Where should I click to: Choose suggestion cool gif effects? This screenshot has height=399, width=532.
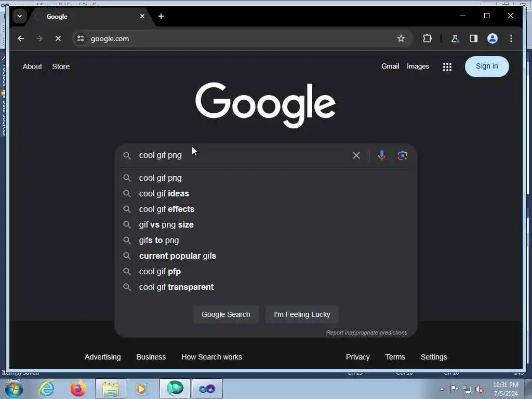click(x=265, y=209)
